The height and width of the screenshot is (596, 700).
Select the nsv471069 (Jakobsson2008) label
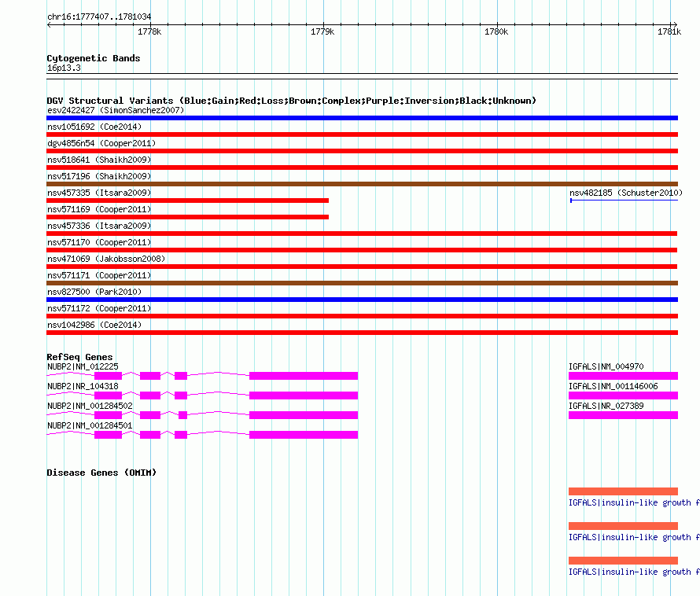click(106, 259)
